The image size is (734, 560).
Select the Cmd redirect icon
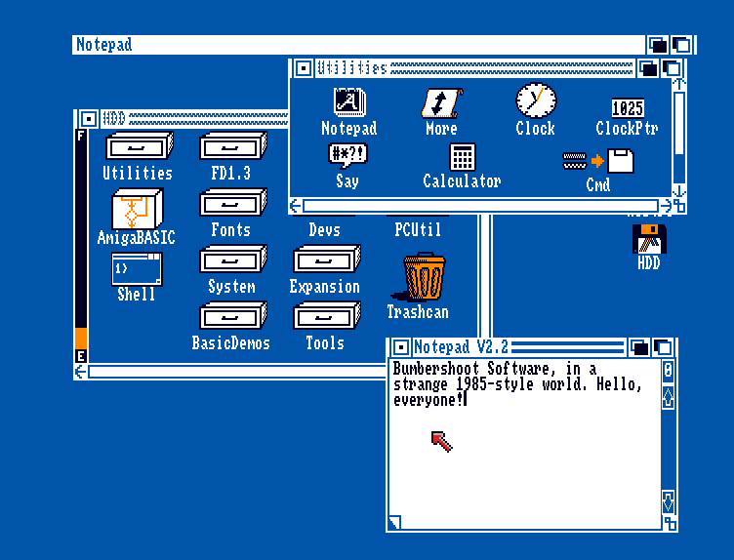pyautogui.click(x=597, y=161)
